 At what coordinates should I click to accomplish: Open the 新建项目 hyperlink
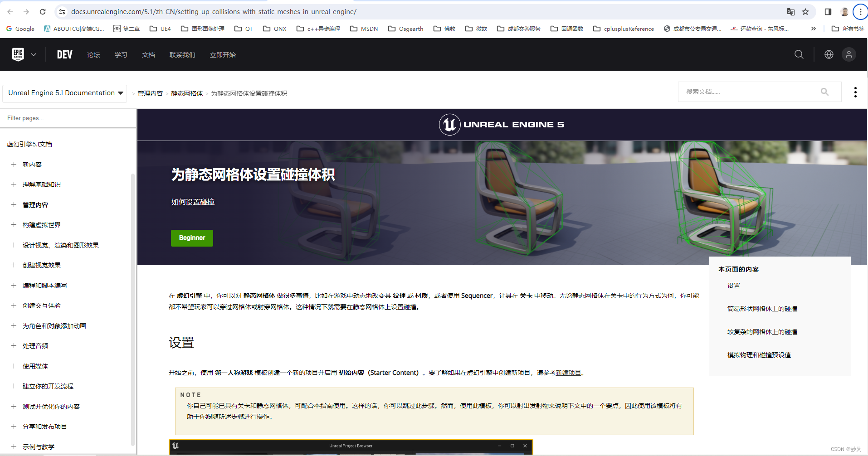[568, 373]
